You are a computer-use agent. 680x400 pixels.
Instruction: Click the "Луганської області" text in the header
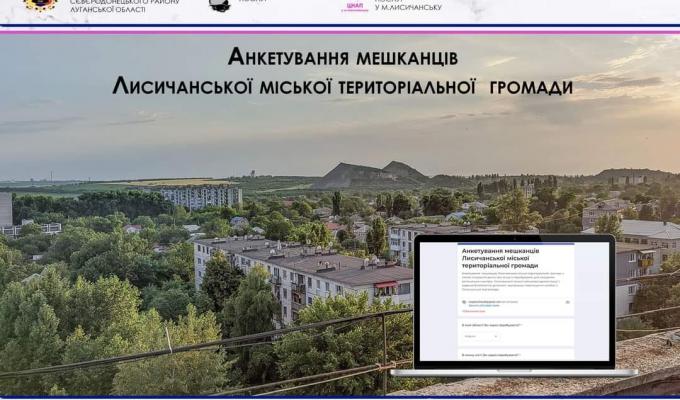point(108,9)
